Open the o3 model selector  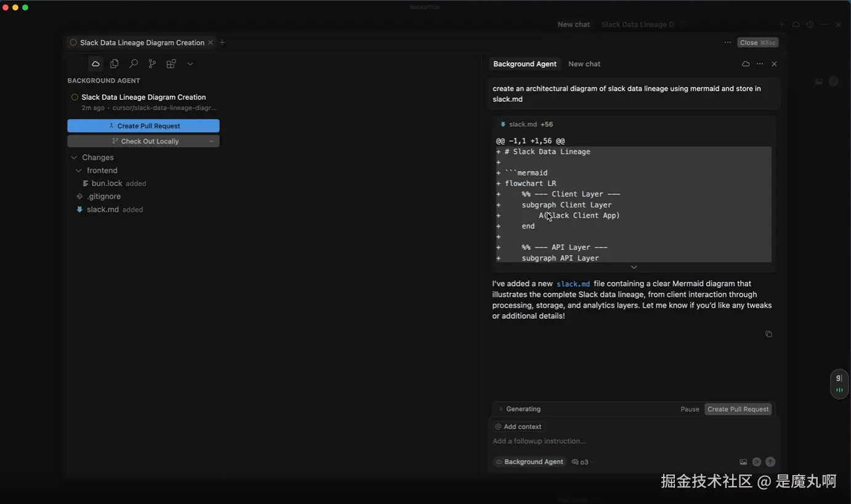pos(580,462)
